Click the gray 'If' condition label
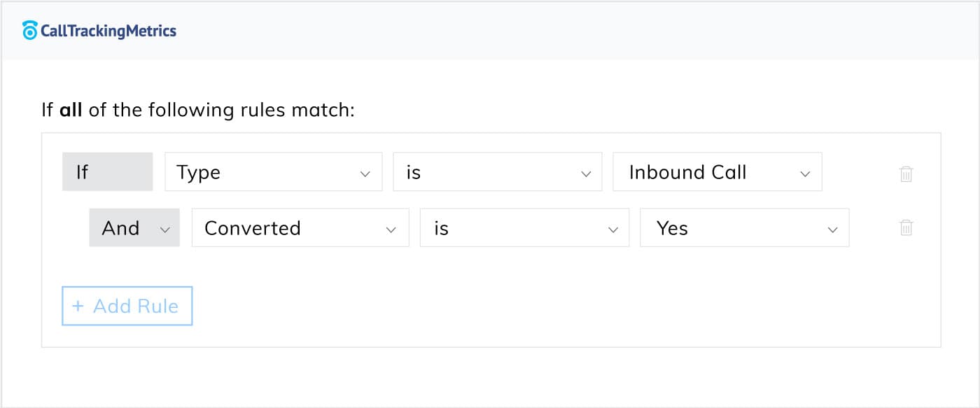The height and width of the screenshot is (408, 980). tap(107, 172)
